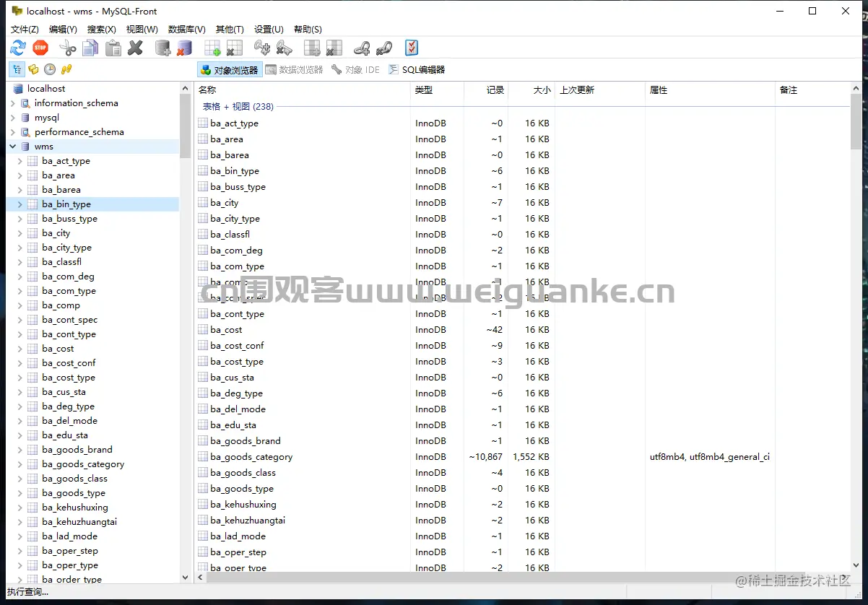Viewport: 868px width, 605px height.
Task: Open the 视图(W) menu
Action: [142, 29]
